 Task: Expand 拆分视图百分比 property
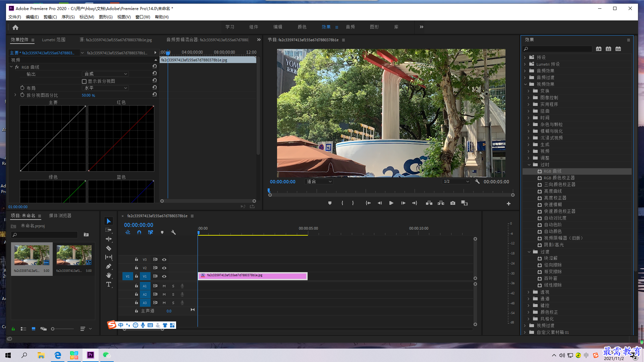(x=15, y=95)
